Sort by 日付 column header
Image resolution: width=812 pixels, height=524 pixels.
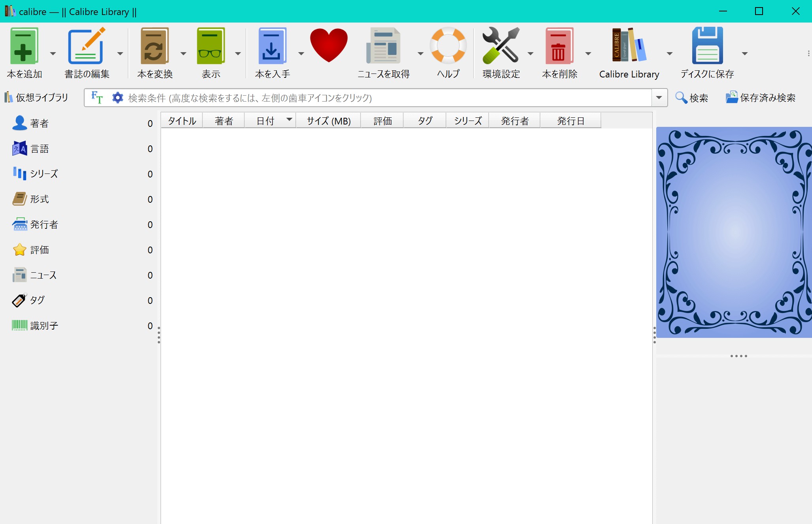270,121
